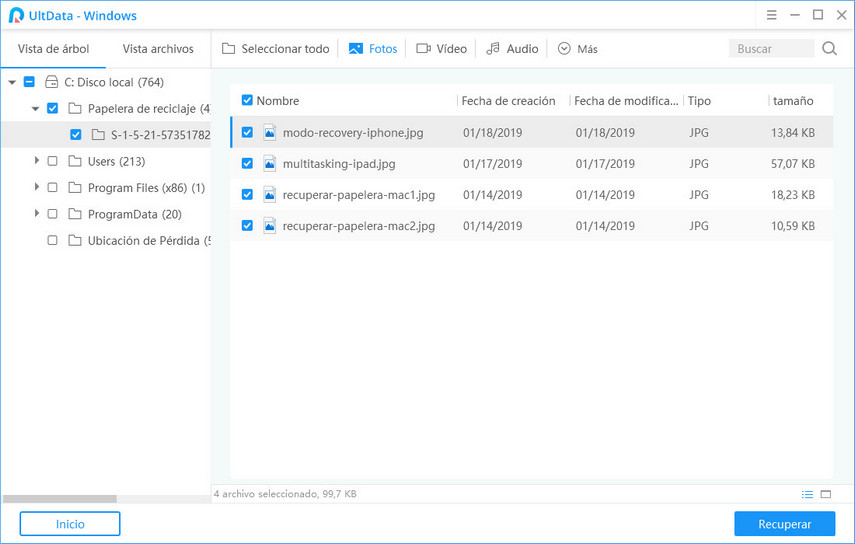Click the Ubicación de Pérdida folder icon
This screenshot has width=855, height=544.
75,240
